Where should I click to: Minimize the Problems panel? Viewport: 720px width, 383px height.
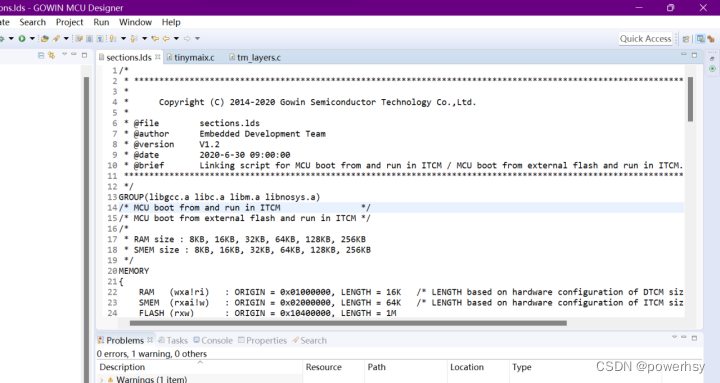(x=683, y=338)
